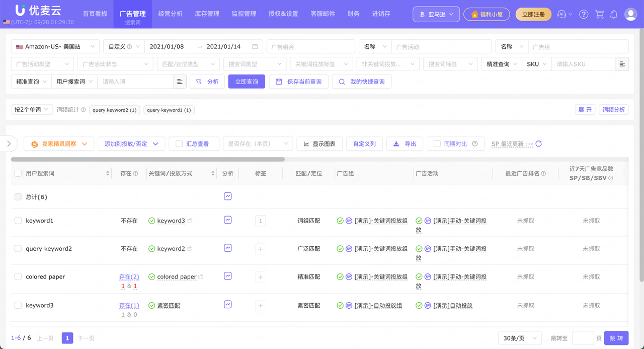Open the help question mark icon

pyautogui.click(x=584, y=14)
